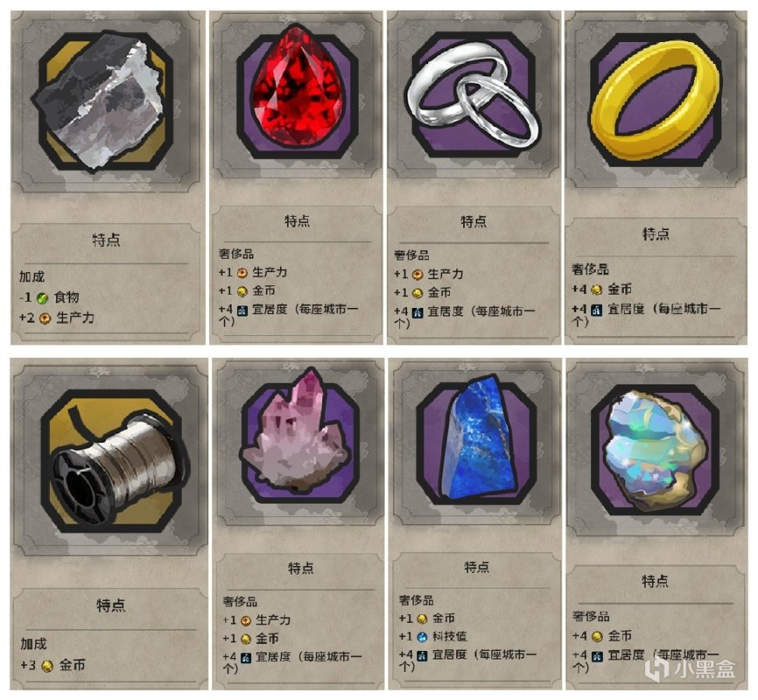
Task: Click the +3 金币 text on spool card
Action: coord(53,666)
